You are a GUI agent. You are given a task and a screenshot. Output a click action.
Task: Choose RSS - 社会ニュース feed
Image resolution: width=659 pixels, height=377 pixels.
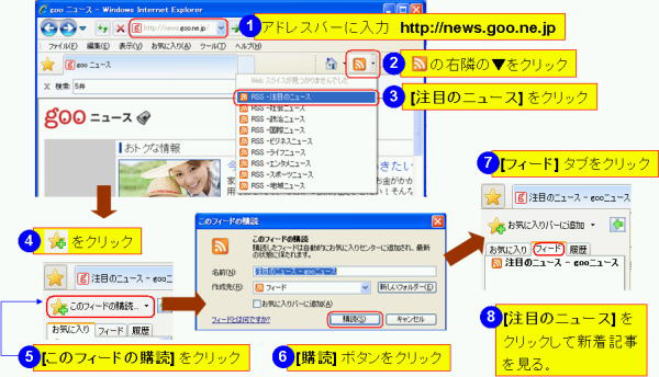point(306,108)
